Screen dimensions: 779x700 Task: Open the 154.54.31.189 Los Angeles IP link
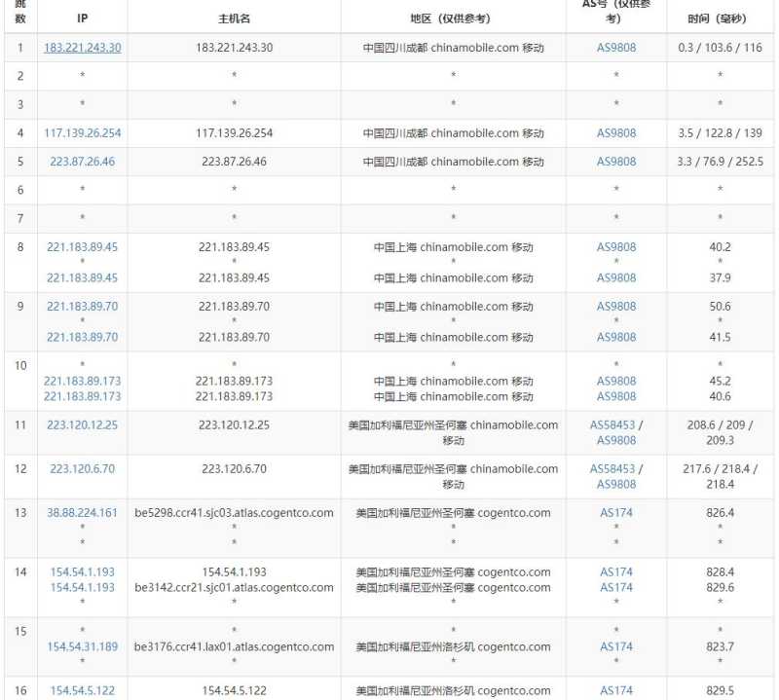pyautogui.click(x=82, y=646)
